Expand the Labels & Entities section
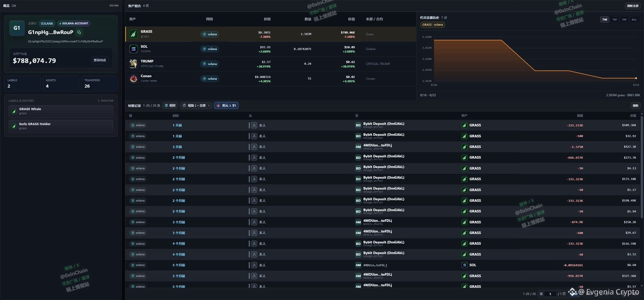 coord(61,101)
